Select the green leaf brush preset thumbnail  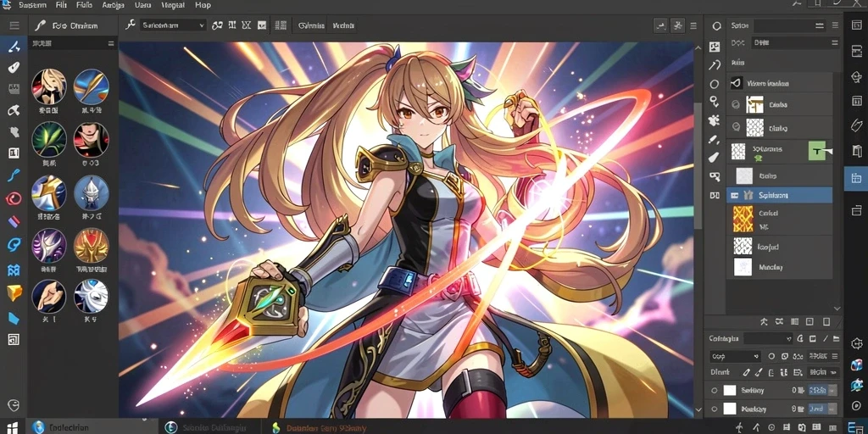(x=48, y=139)
